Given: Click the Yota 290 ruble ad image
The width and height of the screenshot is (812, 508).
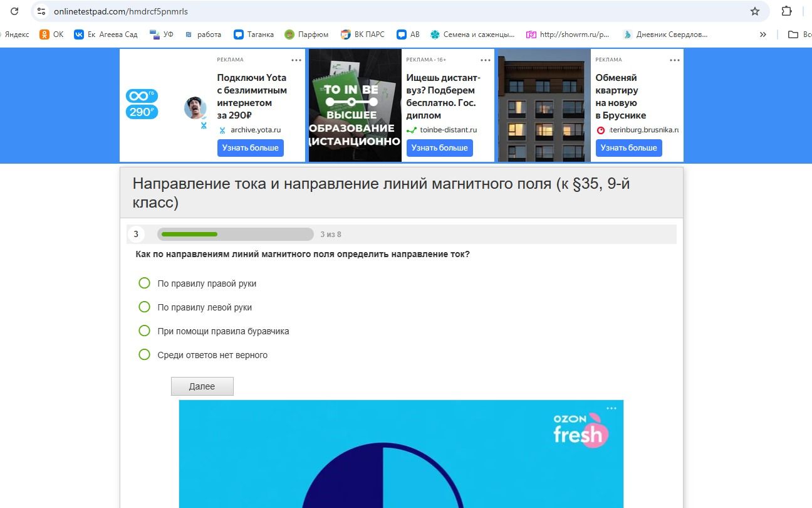Looking at the screenshot, I should [166, 105].
